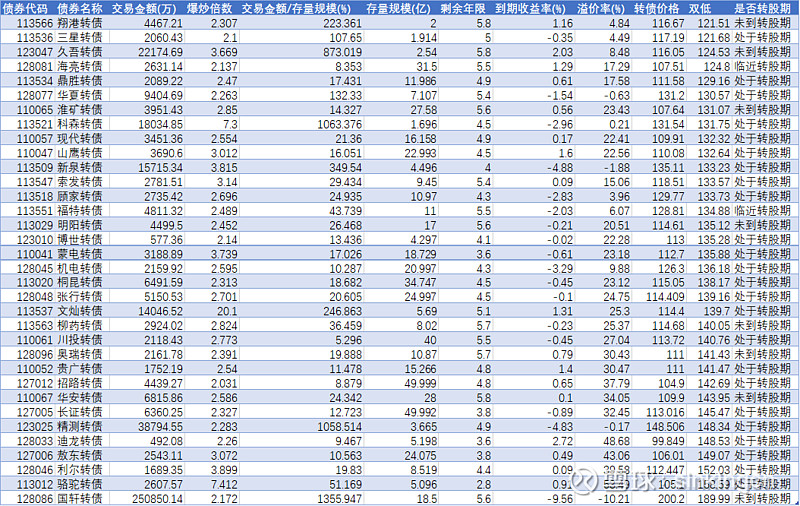Select the 长证转债 name cell
800x506 pixels.
[79, 412]
